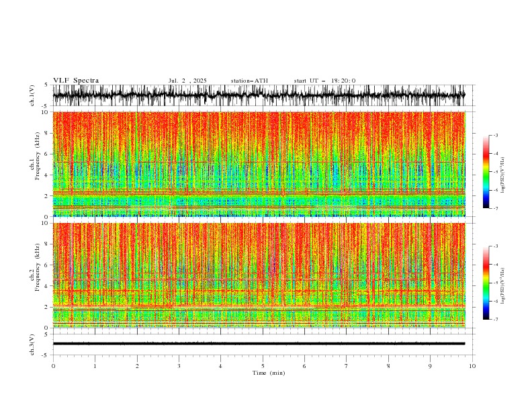Click time axis tick label "7"
532x411 pixels.
(x=347, y=366)
